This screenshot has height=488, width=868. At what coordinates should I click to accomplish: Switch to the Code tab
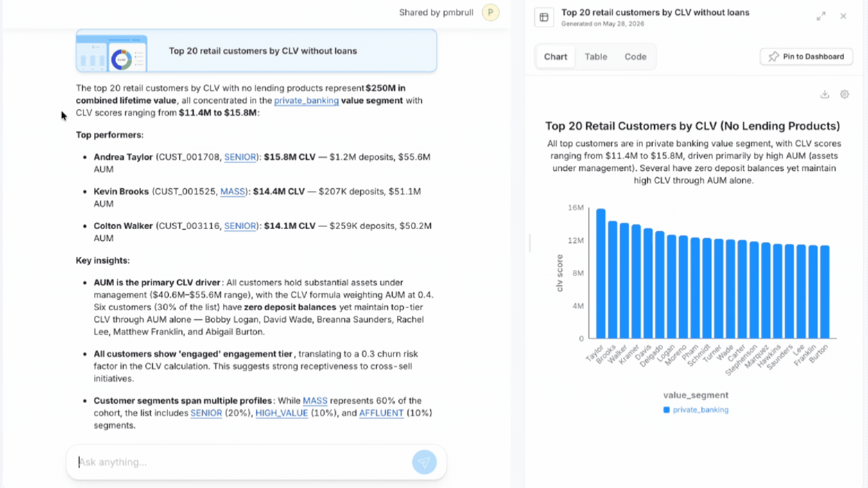(635, 56)
